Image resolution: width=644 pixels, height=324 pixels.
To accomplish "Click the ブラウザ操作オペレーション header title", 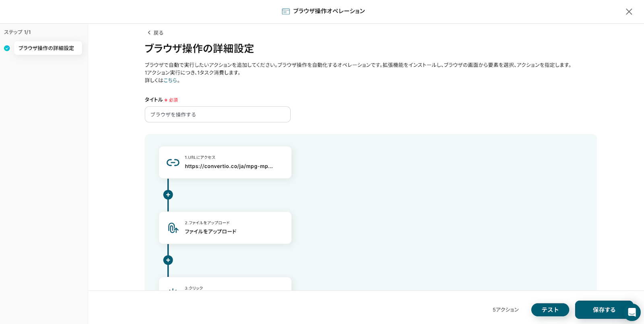I will click(329, 11).
